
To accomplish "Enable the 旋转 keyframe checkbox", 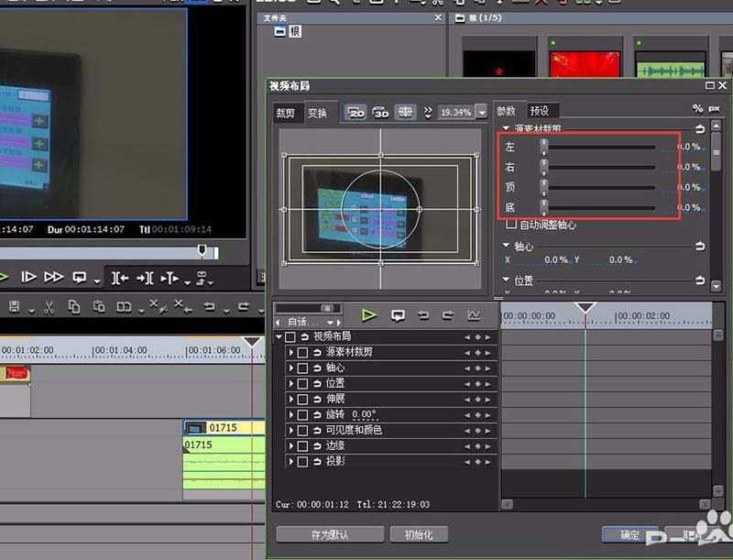I will pyautogui.click(x=302, y=414).
